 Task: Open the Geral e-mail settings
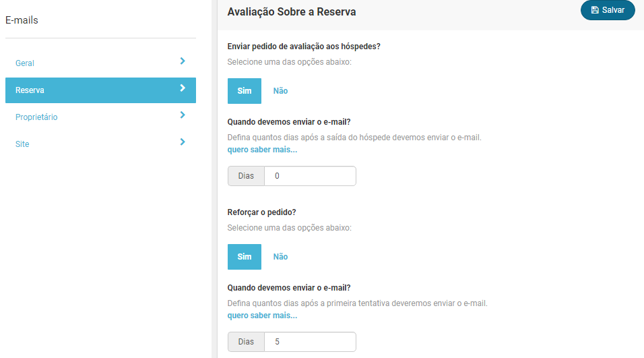[x=25, y=63]
